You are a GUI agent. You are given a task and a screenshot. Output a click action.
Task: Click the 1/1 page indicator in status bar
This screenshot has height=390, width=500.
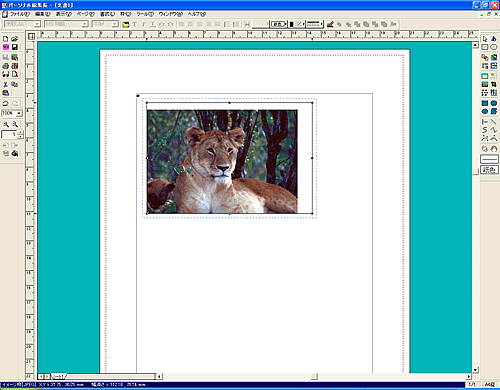coord(472,384)
